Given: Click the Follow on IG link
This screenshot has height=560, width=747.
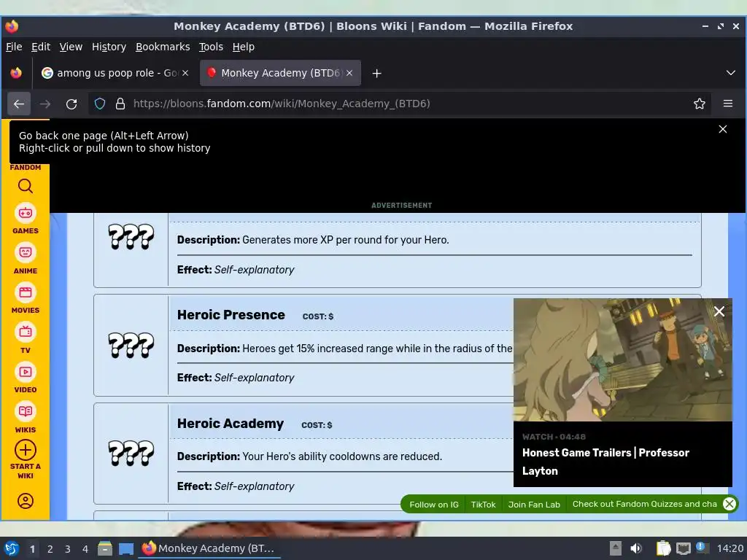Looking at the screenshot, I should click(434, 505).
